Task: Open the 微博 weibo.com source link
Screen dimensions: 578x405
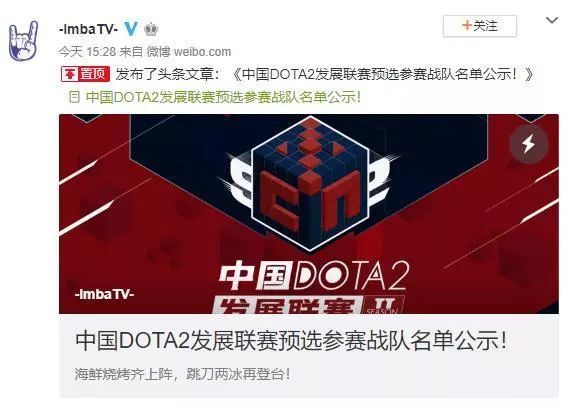Action: click(189, 52)
